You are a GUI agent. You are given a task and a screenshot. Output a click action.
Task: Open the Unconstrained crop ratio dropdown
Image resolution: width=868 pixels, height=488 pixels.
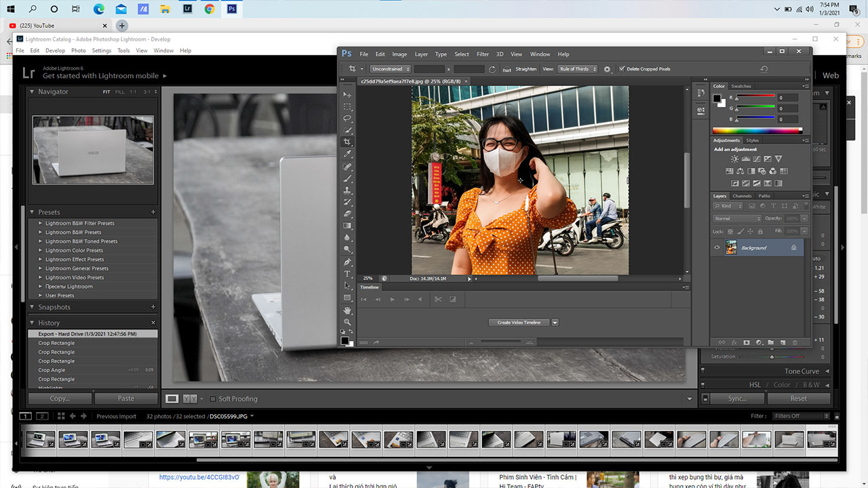point(390,69)
